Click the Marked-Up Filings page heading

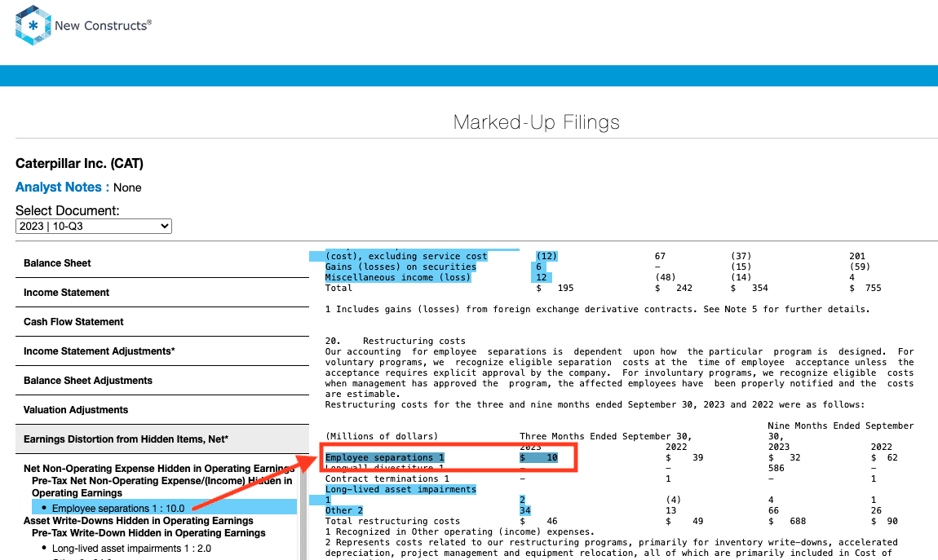(x=536, y=122)
